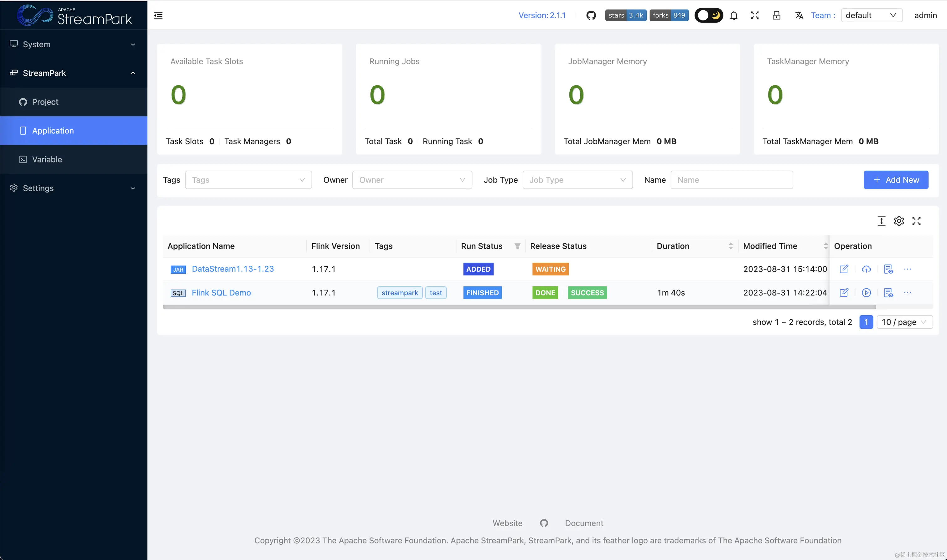Viewport: 947px width, 560px height.
Task: Open the Team default dropdown
Action: (x=871, y=15)
